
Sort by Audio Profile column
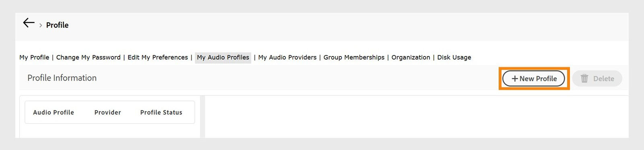pyautogui.click(x=54, y=112)
